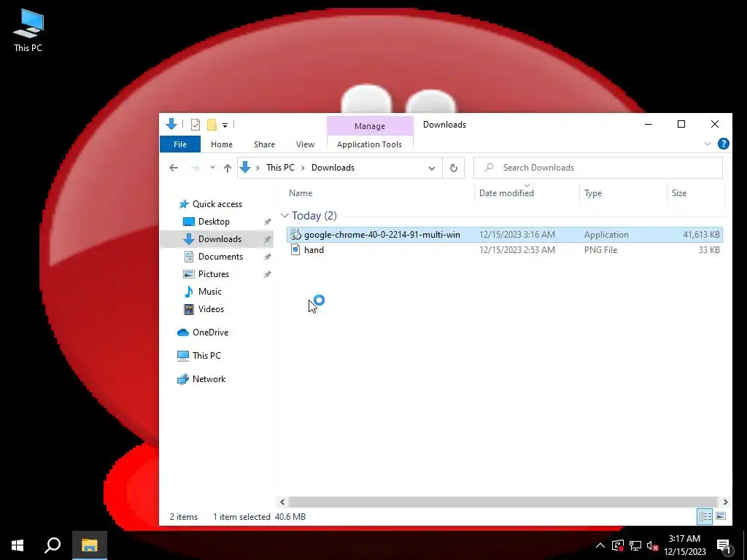Click the security alert tray icon

coord(618,545)
